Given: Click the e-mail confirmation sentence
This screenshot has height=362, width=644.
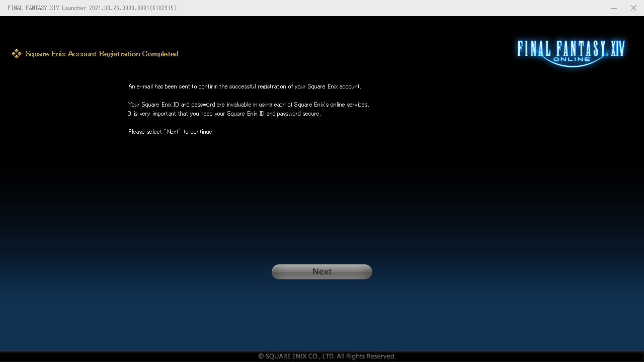Looking at the screenshot, I should (245, 86).
